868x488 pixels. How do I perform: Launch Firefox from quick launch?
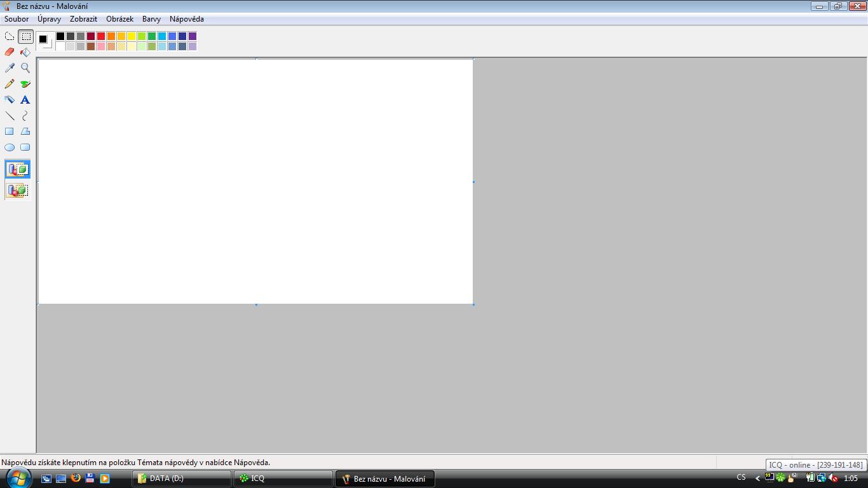[x=76, y=478]
